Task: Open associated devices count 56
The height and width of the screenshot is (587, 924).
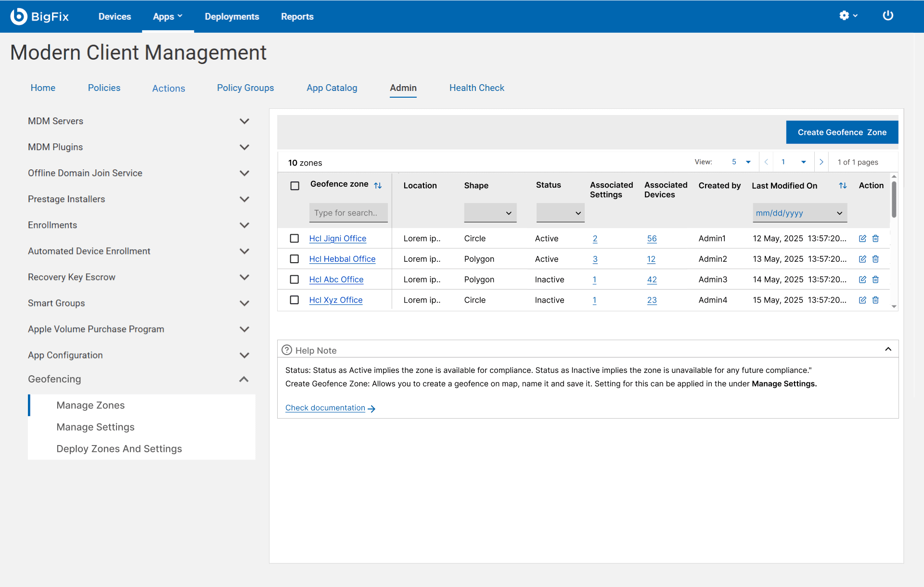Action: (x=652, y=239)
